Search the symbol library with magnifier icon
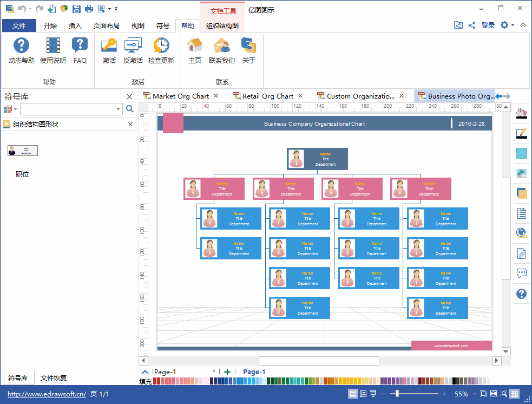The height and width of the screenshot is (404, 532). (129, 109)
